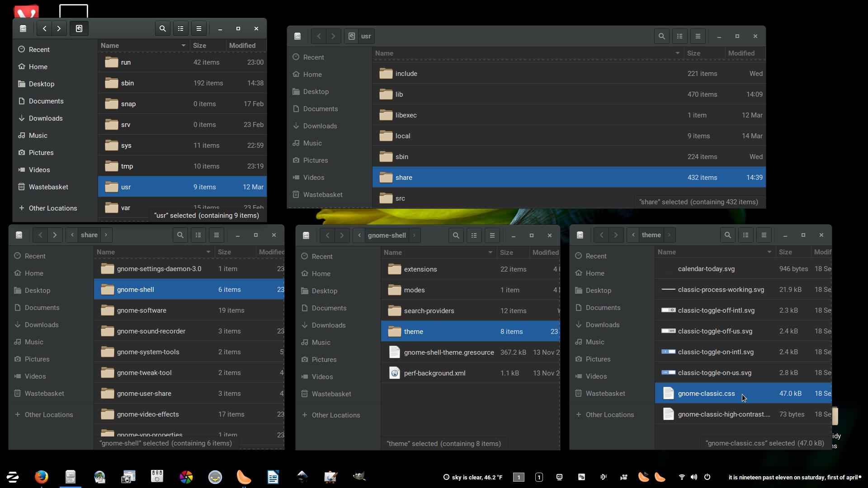Click the back navigation arrow in usr window
Screen dimensions: 868x488
point(318,36)
